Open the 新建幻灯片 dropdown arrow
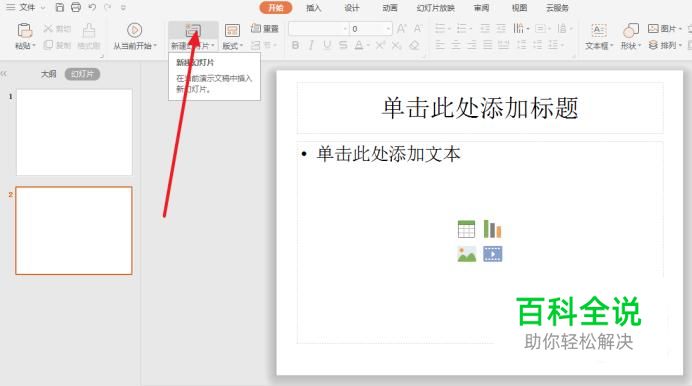The image size is (692, 386). point(213,45)
